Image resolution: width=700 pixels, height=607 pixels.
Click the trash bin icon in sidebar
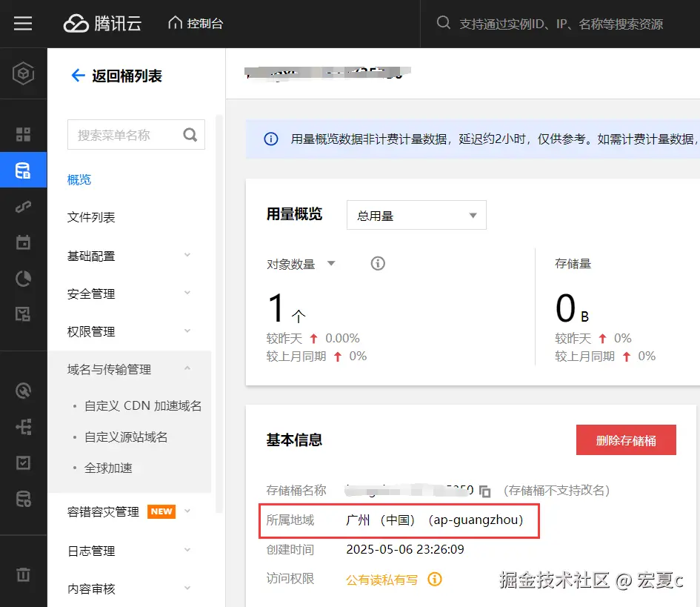click(23, 574)
